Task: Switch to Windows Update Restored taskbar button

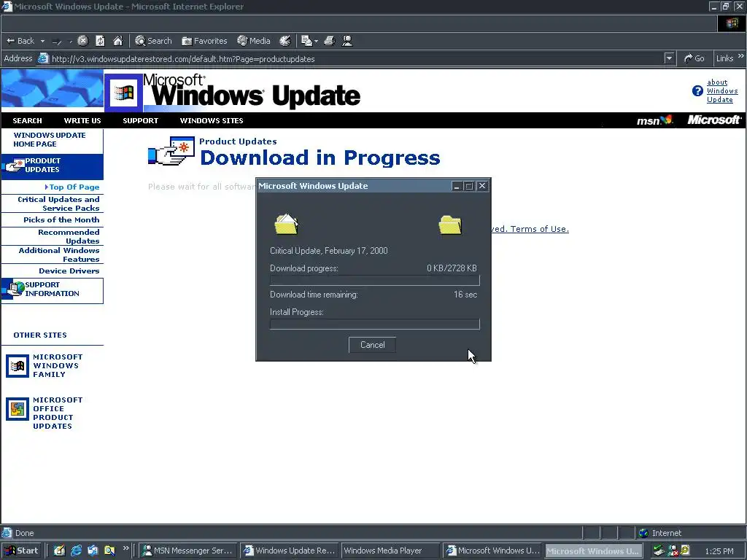Action: [x=289, y=551]
